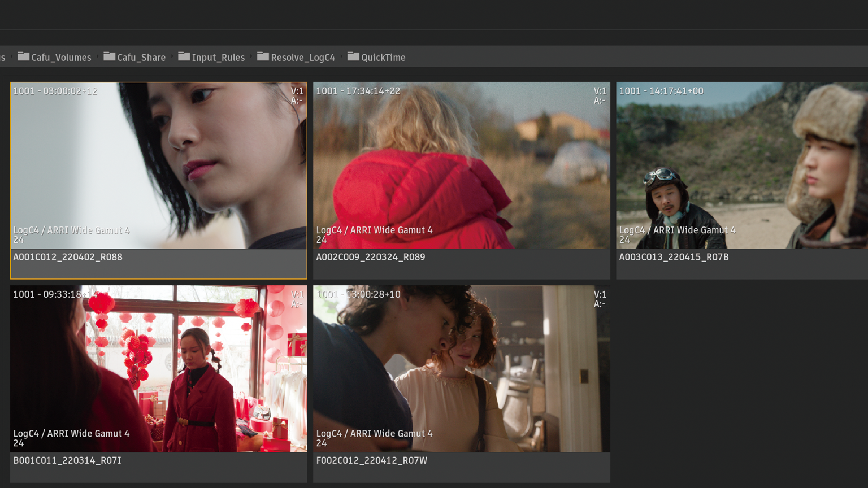Go to Cafu_Share breadcrumb label

(x=141, y=58)
